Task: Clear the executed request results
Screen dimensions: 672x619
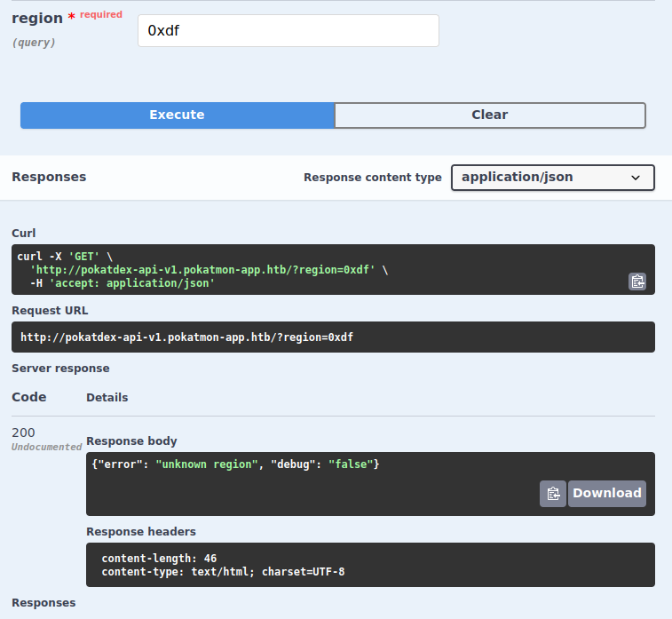Action: click(489, 115)
